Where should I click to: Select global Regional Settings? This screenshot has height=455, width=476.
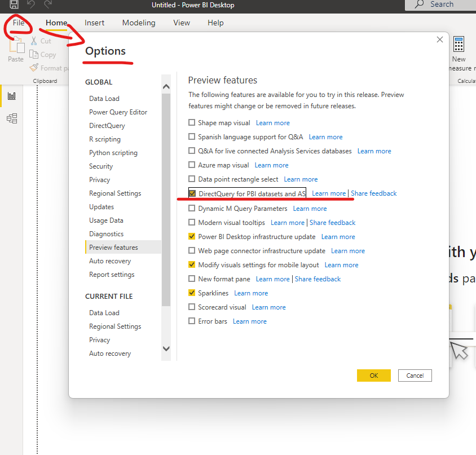point(115,193)
